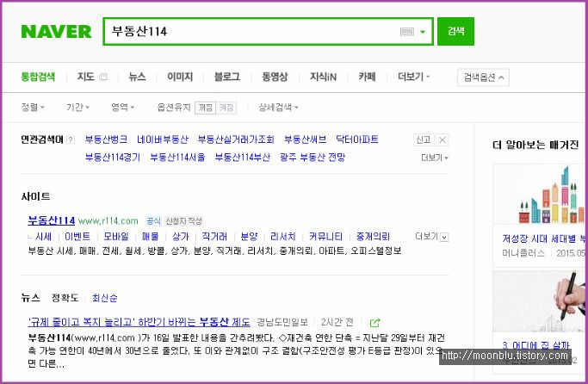Open related search 부동산실거래가조회
This screenshot has height=384, width=588.
(x=236, y=139)
